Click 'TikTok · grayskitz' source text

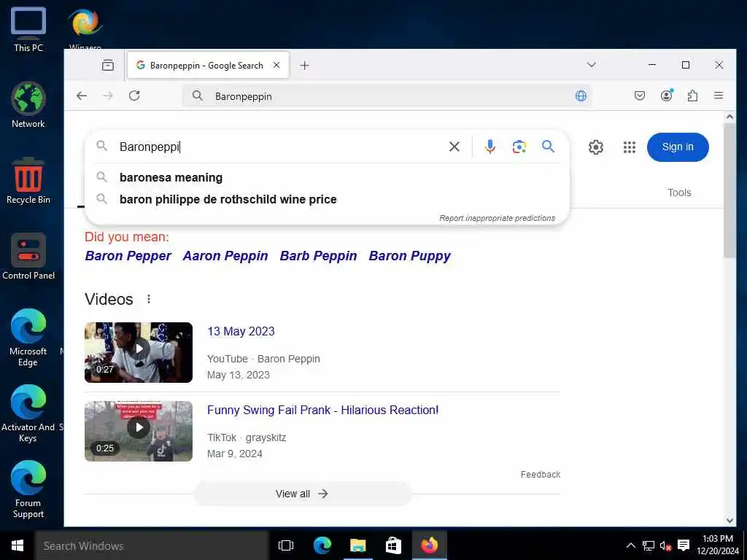click(x=247, y=437)
